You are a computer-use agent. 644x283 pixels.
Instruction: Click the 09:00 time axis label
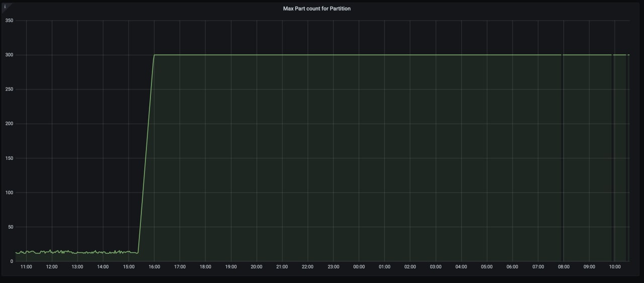coord(589,267)
